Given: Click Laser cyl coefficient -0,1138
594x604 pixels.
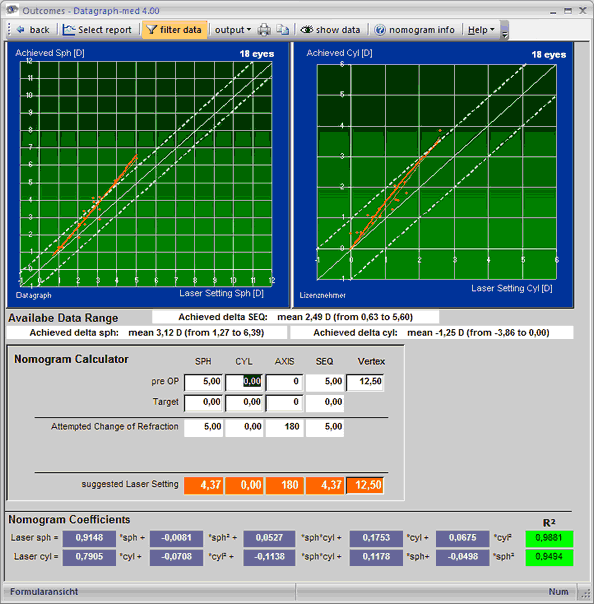Looking at the screenshot, I should coord(269,557).
